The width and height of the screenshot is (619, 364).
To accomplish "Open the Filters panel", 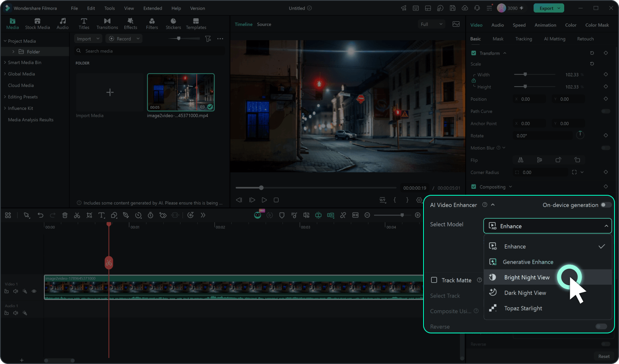I will [152, 24].
